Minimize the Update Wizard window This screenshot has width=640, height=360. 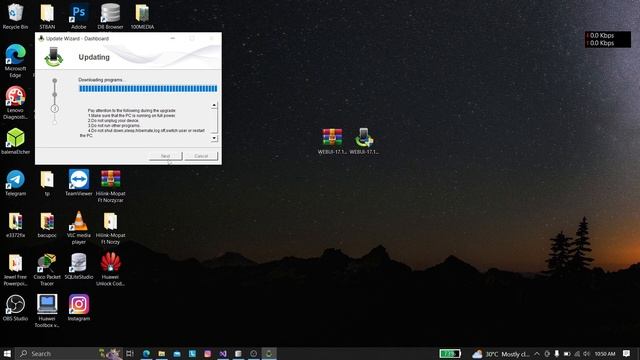[x=173, y=38]
